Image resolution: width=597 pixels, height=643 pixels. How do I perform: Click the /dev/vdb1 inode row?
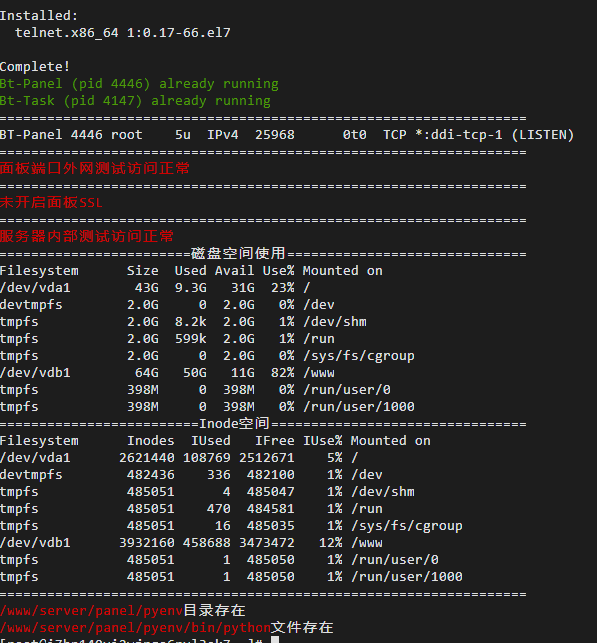[191, 543]
